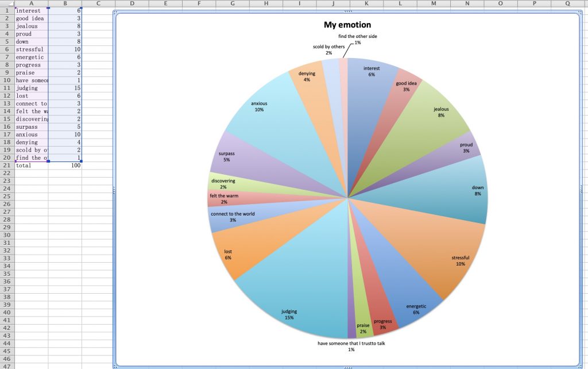Select row 21 header
This screenshot has width=588, height=369.
pyautogui.click(x=7, y=166)
